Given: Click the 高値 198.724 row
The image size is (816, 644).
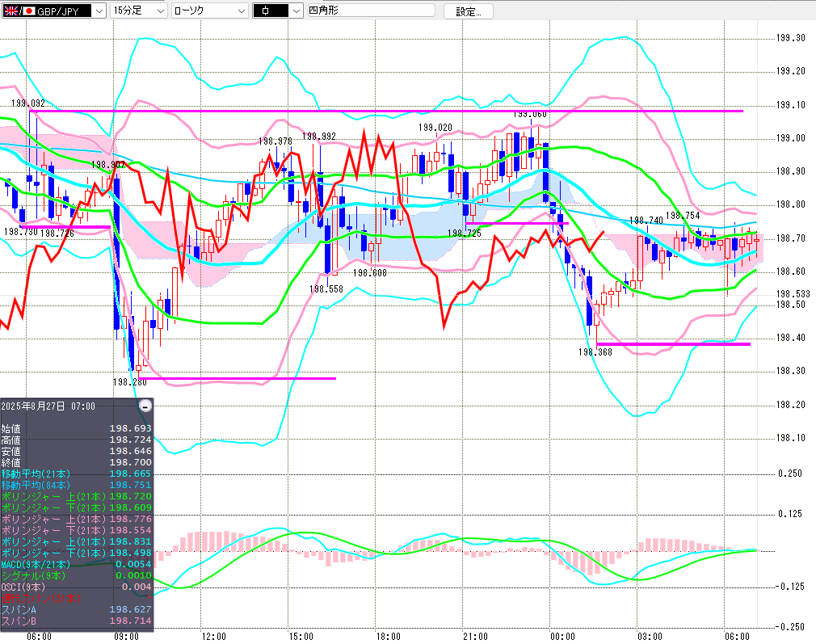Looking at the screenshot, I should coord(77,440).
